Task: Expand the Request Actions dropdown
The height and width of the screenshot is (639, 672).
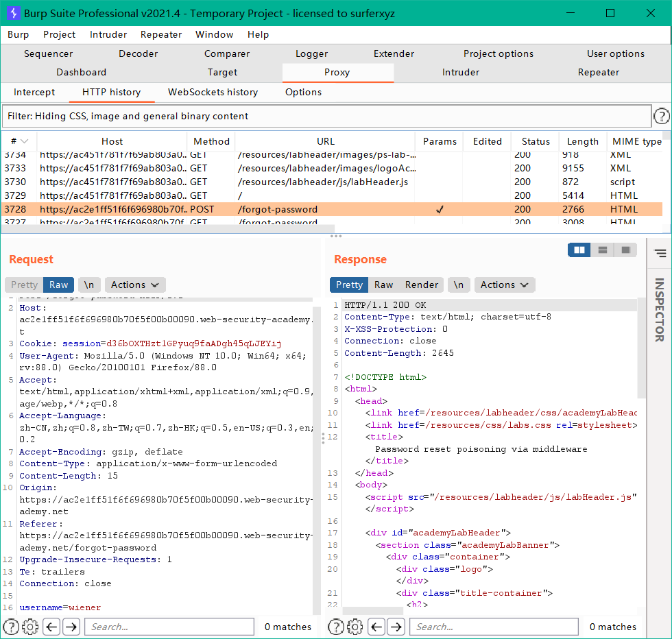Action: click(135, 285)
